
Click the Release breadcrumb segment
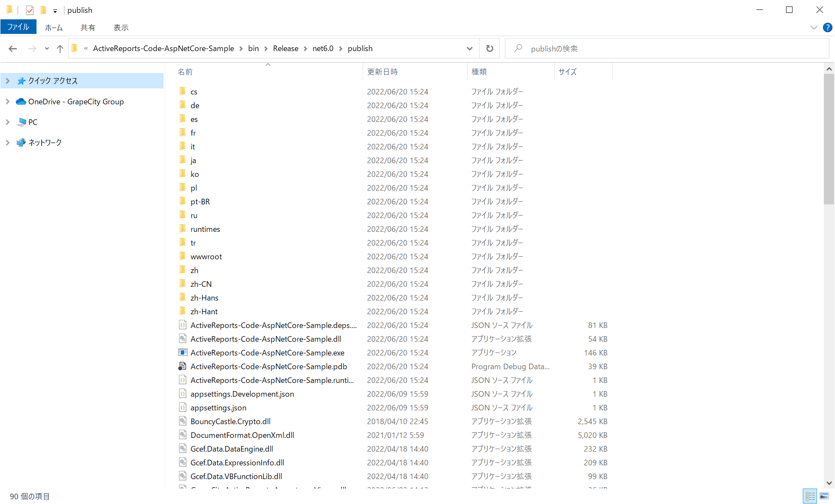pos(285,49)
